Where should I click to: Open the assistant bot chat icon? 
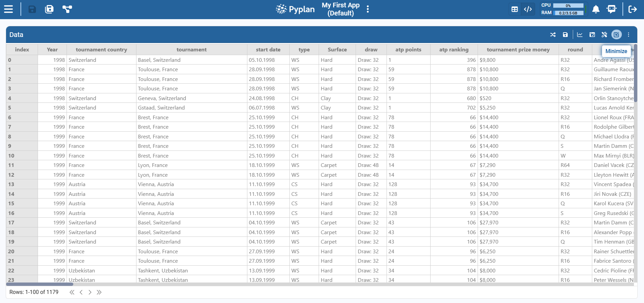611,9
